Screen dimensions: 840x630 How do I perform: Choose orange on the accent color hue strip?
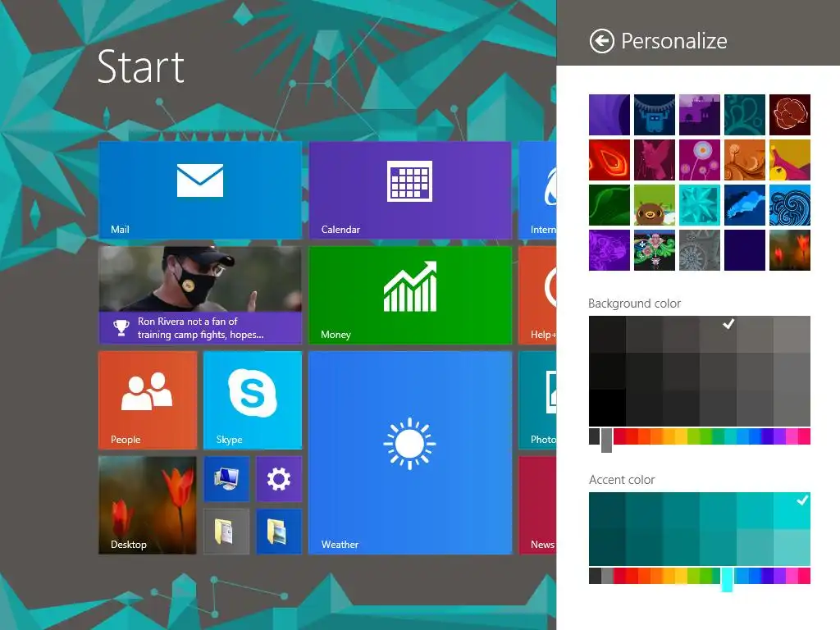[x=656, y=576]
